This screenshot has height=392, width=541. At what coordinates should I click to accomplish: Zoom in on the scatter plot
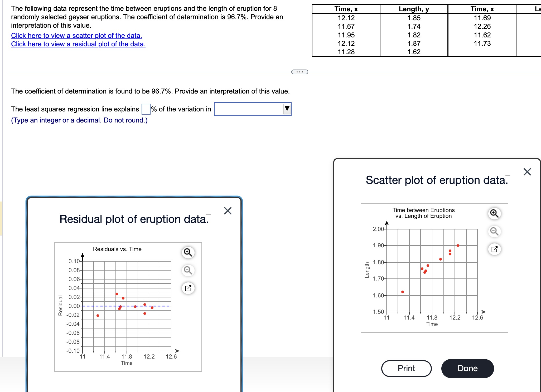[x=494, y=213]
